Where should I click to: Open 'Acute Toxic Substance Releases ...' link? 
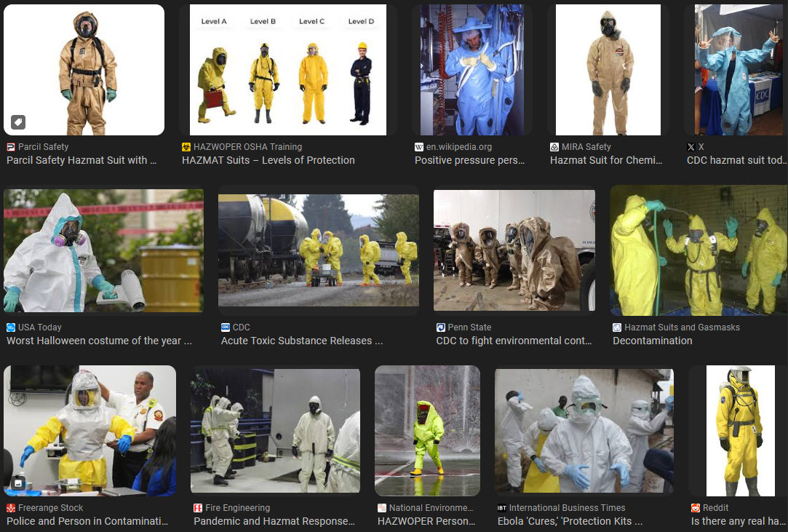[302, 341]
